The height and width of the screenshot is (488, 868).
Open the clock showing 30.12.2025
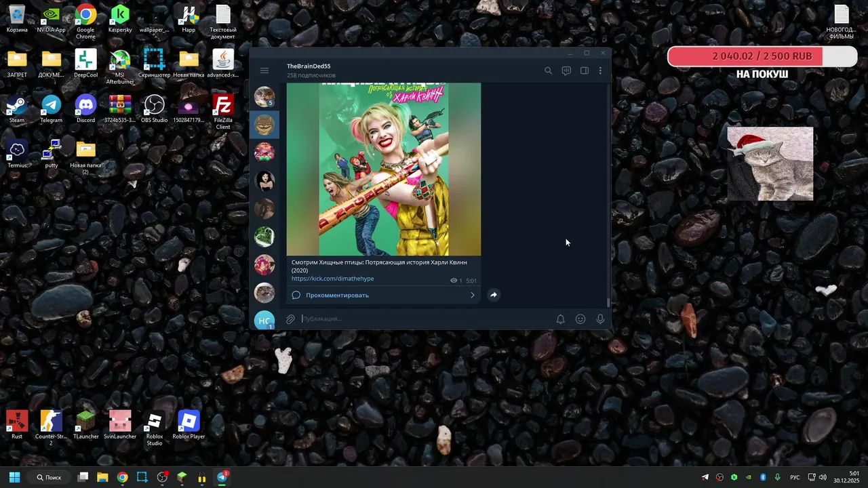click(x=848, y=477)
